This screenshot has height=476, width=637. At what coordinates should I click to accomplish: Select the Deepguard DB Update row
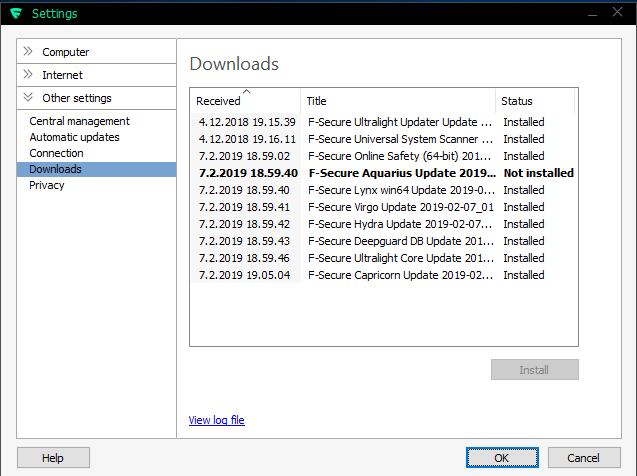(384, 241)
